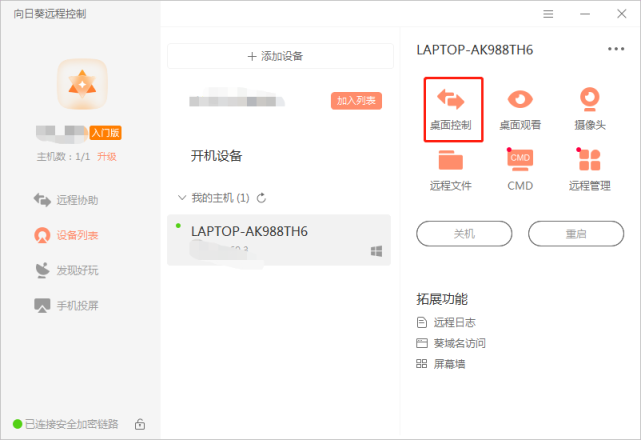Open 远程管理 remote management
641x440 pixels.
pyautogui.click(x=589, y=171)
